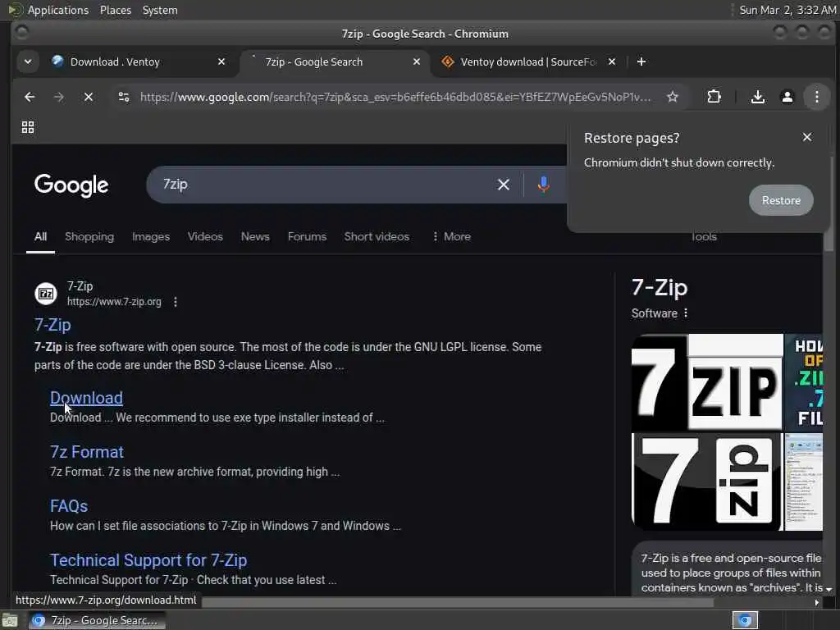Screen dimensions: 840x630
Task: Open the Download sitelink
Action: (86, 398)
